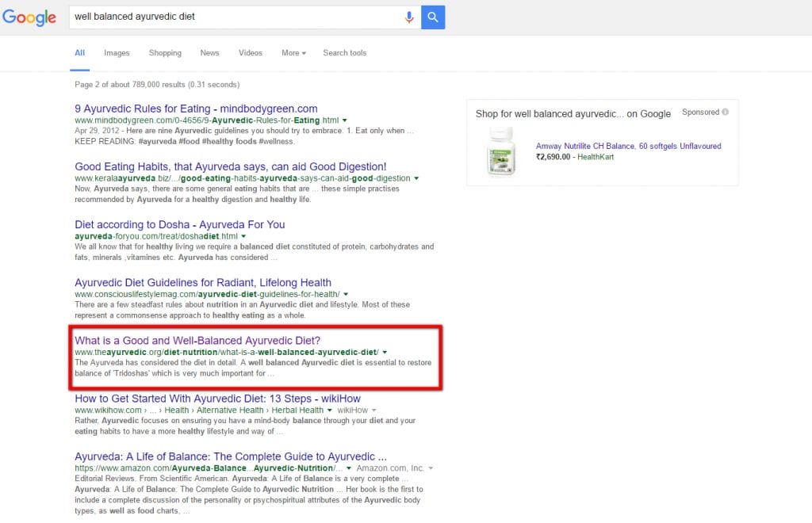Open the Diet according to Dosha link

(179, 224)
